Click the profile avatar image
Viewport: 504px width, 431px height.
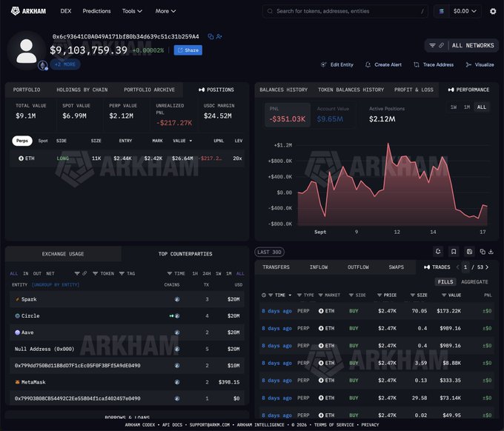(x=27, y=51)
